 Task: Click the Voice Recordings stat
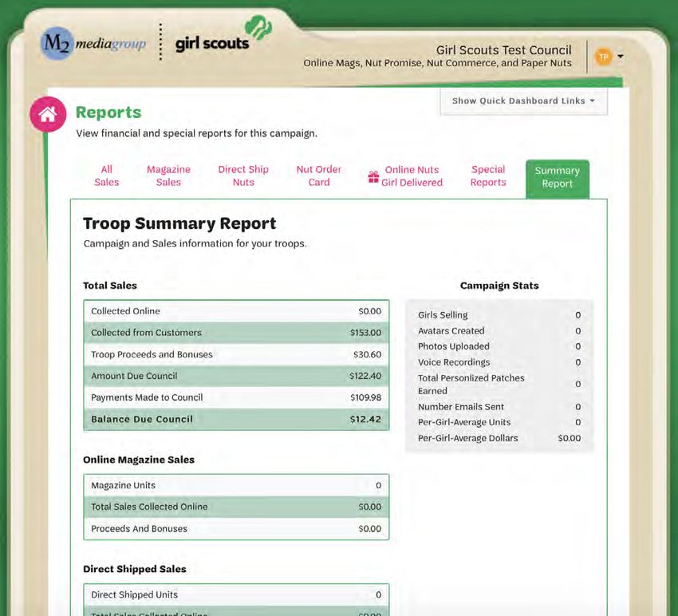tap(499, 362)
